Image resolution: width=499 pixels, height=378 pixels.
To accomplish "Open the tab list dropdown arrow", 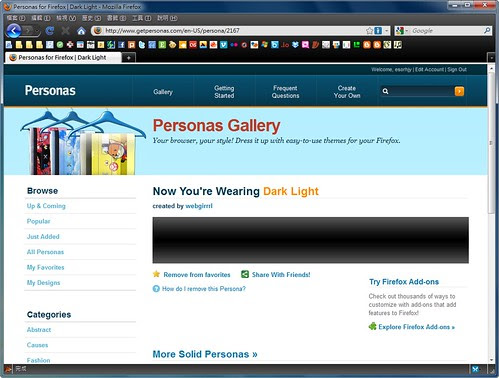I will tap(491, 58).
